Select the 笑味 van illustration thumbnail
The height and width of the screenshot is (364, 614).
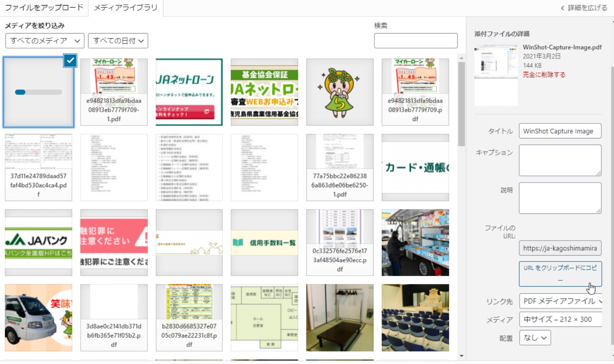38,317
